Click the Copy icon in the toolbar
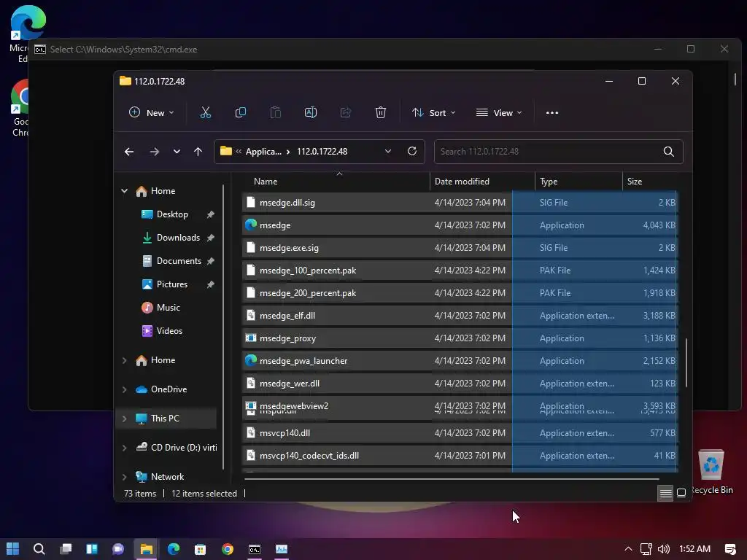Image resolution: width=747 pixels, height=560 pixels. [241, 113]
